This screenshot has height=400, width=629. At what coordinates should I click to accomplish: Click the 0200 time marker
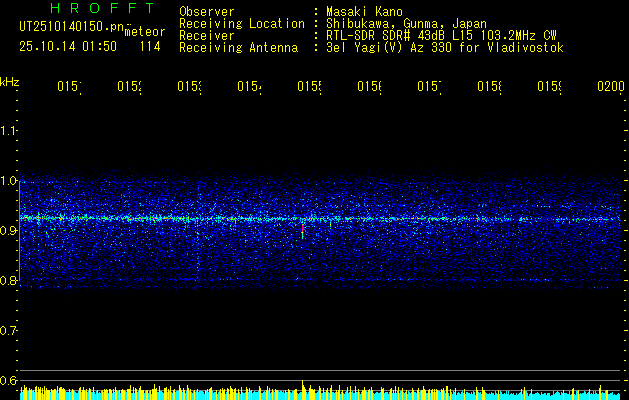611,86
